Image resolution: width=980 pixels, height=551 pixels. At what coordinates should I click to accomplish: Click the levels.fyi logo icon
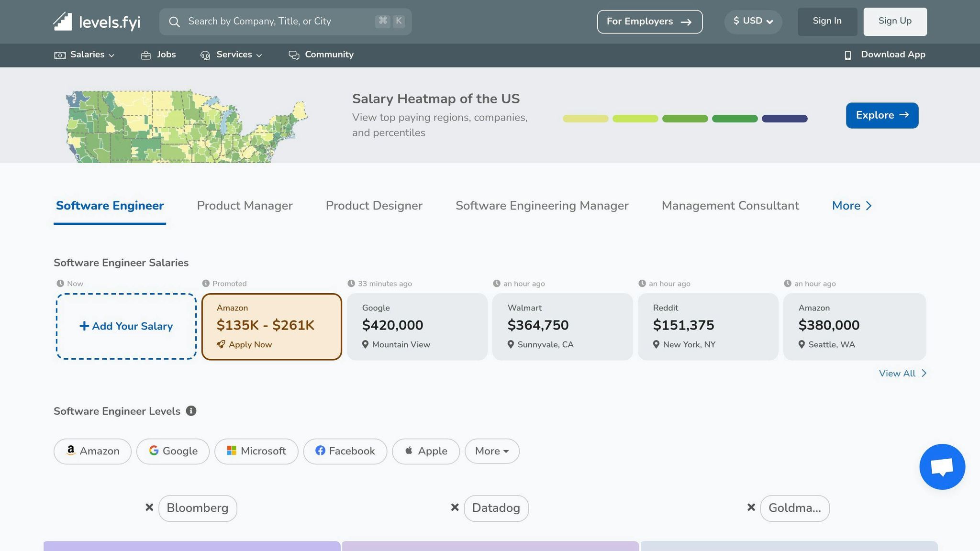63,22
